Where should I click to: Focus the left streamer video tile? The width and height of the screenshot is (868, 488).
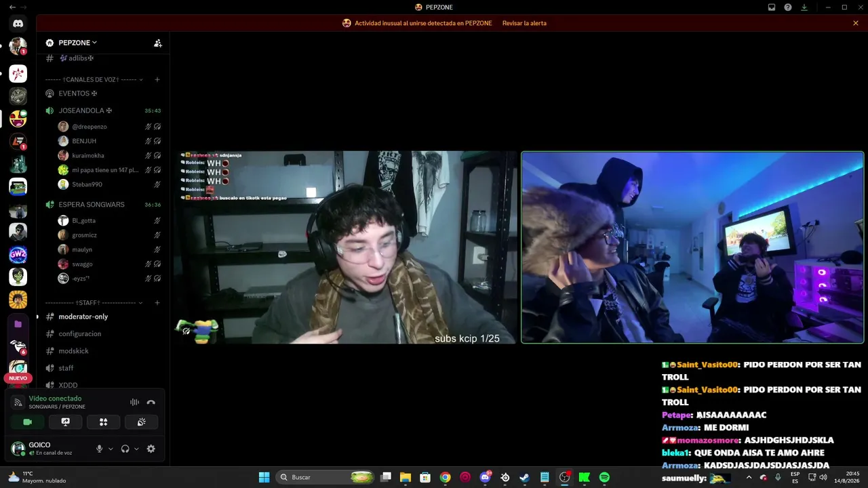(346, 247)
